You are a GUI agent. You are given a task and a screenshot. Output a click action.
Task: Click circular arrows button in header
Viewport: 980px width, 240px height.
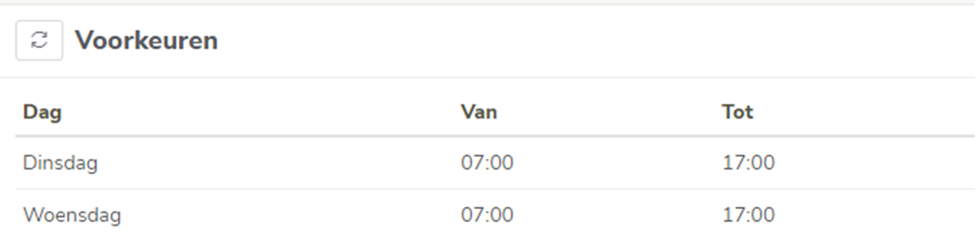39,40
